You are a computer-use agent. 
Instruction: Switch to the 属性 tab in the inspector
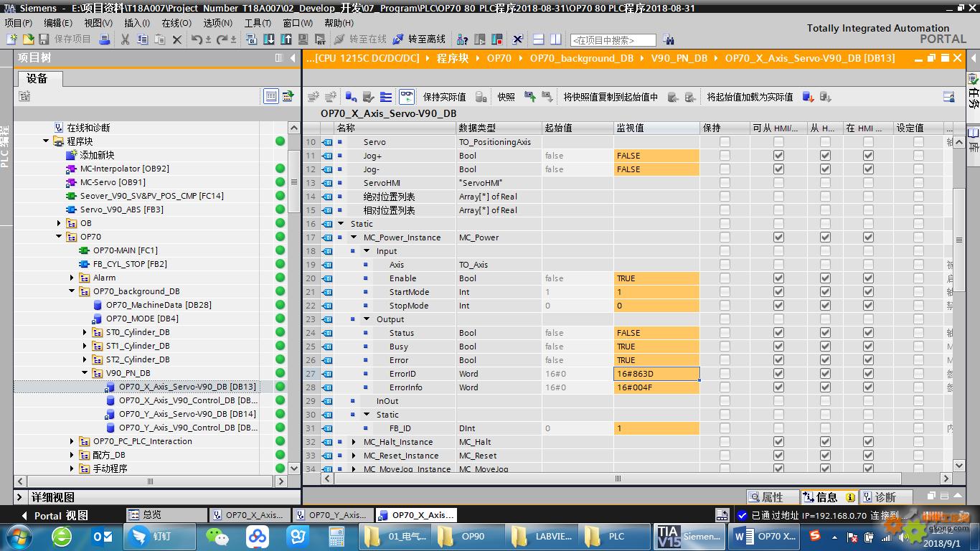coord(772,497)
